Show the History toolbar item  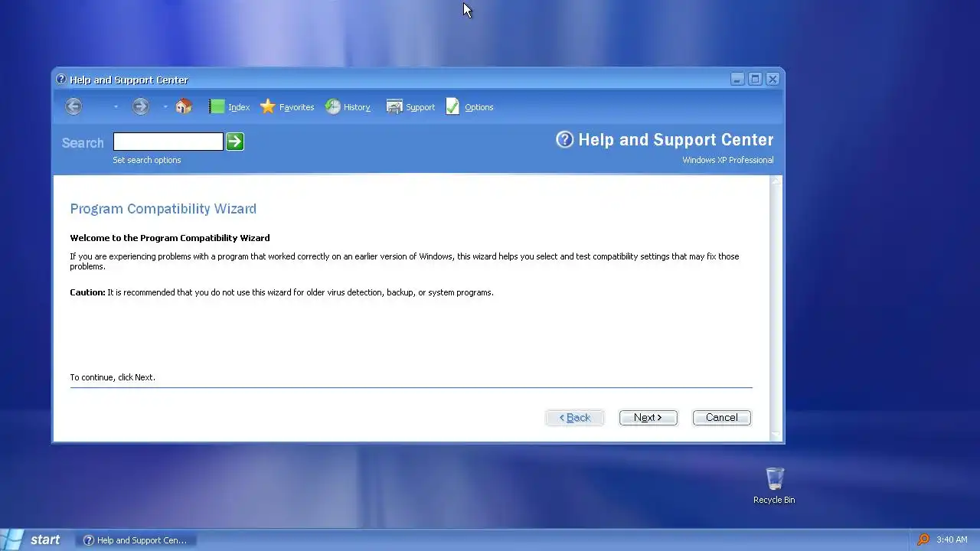click(348, 107)
